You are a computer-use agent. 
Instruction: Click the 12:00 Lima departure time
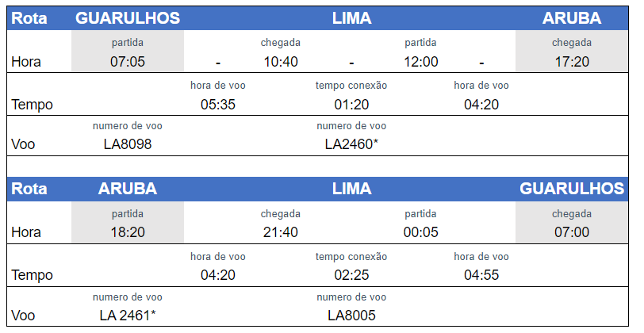(x=421, y=62)
